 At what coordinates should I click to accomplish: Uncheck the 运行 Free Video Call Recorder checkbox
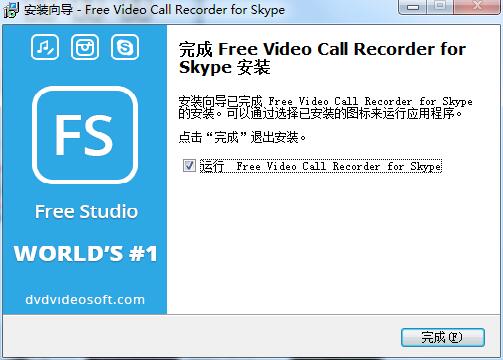189,166
